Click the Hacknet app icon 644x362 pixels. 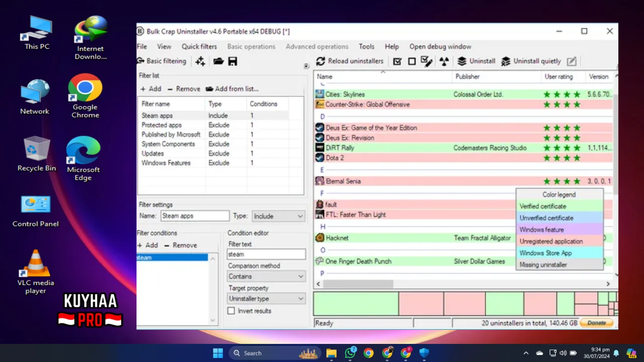point(319,238)
